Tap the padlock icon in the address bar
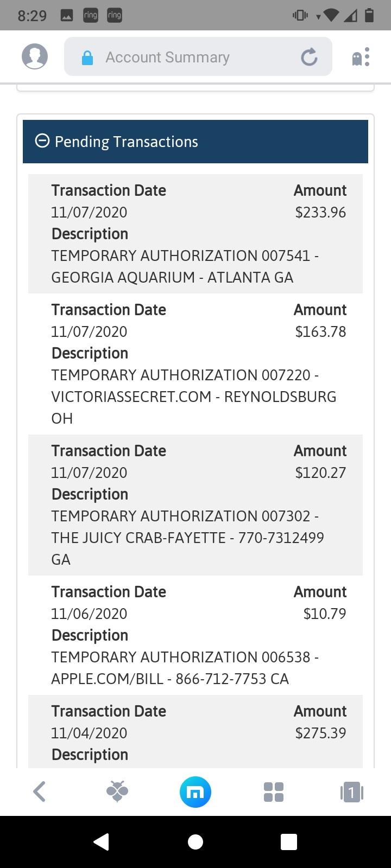The height and width of the screenshot is (868, 391). pyautogui.click(x=87, y=56)
